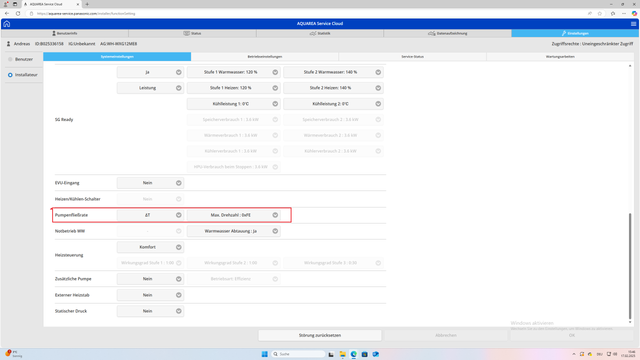
Task: Open Stufe 2 Heizen: 140 % dropdown
Action: tap(333, 88)
